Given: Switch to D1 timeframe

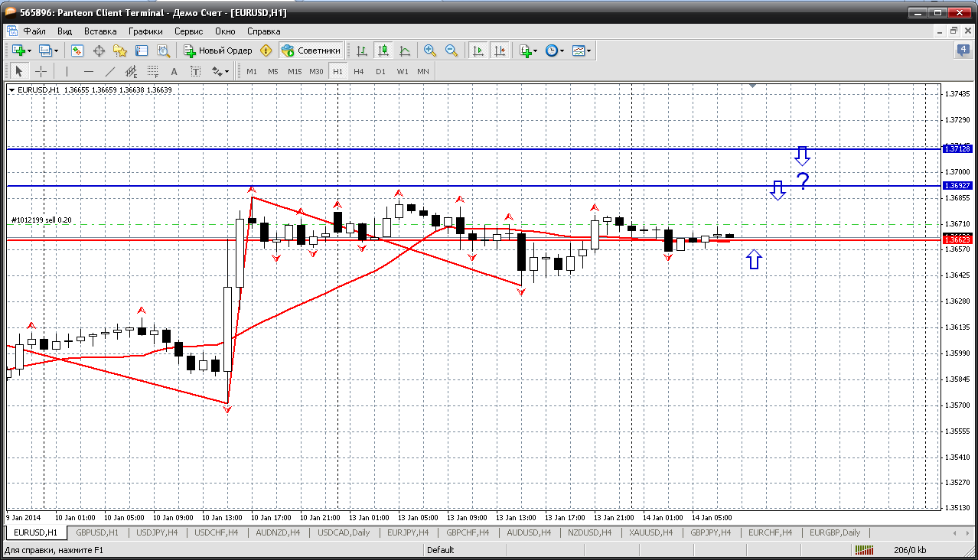Looking at the screenshot, I should (x=380, y=71).
